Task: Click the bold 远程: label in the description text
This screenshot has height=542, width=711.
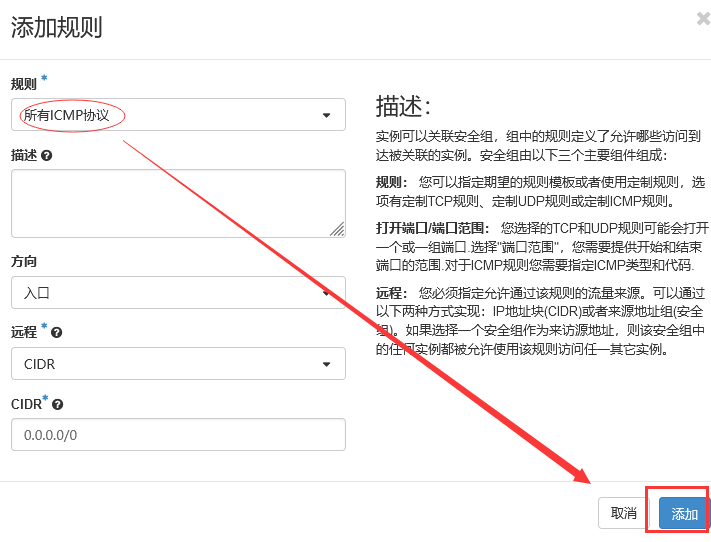Action: pyautogui.click(x=391, y=293)
